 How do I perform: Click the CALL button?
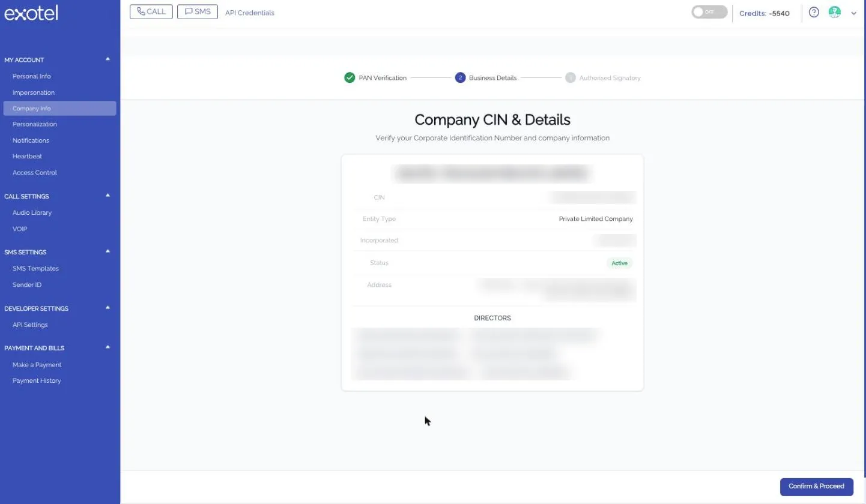pyautogui.click(x=151, y=11)
